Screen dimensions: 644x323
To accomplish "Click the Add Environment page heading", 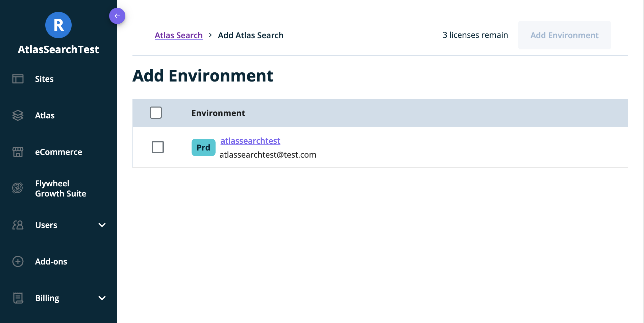I will pyautogui.click(x=203, y=75).
